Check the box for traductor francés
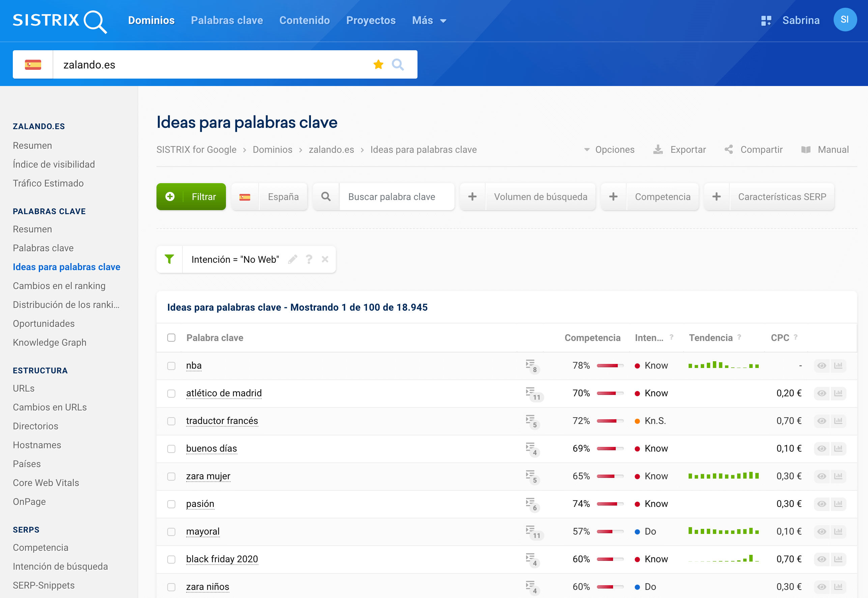Image resolution: width=868 pixels, height=598 pixels. tap(171, 421)
